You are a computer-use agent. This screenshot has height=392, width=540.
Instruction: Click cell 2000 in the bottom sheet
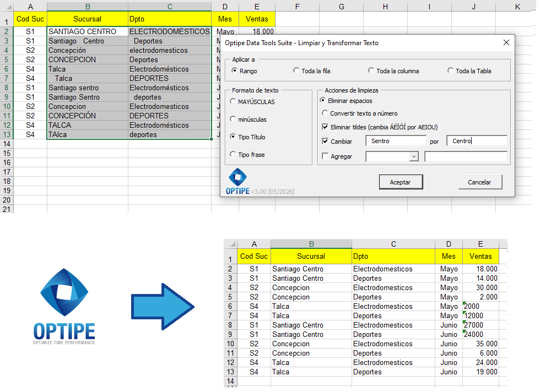tap(480, 306)
